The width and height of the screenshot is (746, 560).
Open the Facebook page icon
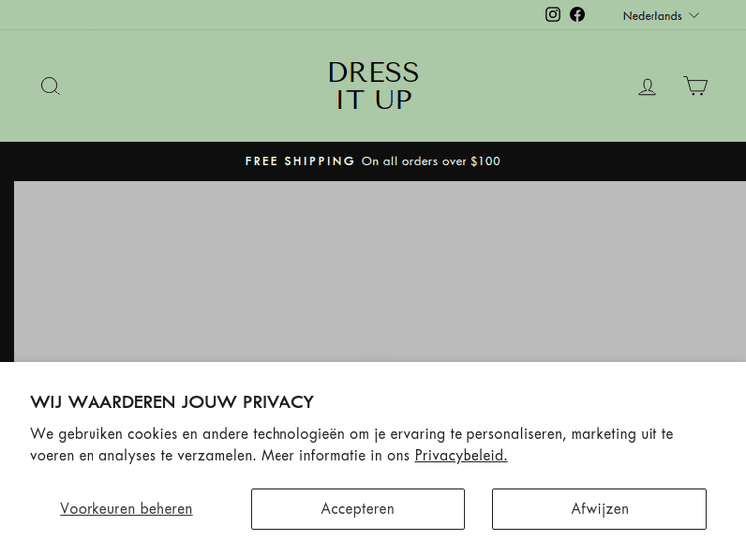(577, 14)
